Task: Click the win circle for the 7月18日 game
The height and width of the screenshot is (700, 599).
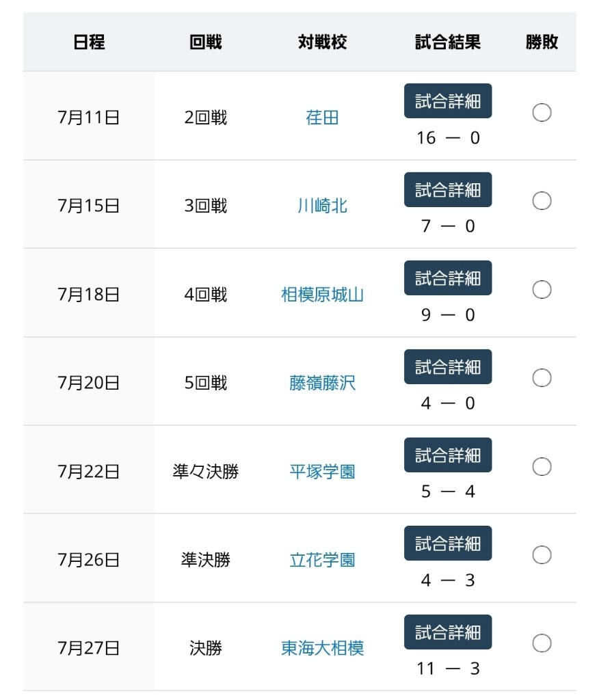Action: [x=542, y=290]
